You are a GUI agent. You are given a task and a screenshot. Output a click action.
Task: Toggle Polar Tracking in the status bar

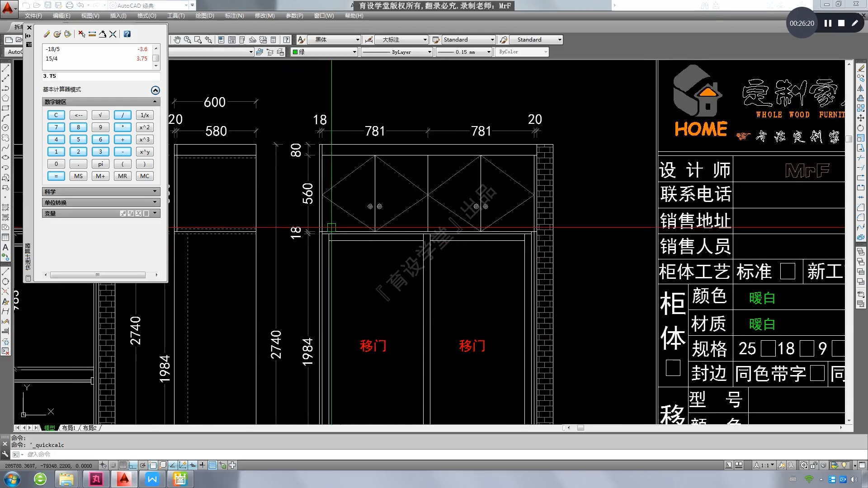tap(143, 465)
